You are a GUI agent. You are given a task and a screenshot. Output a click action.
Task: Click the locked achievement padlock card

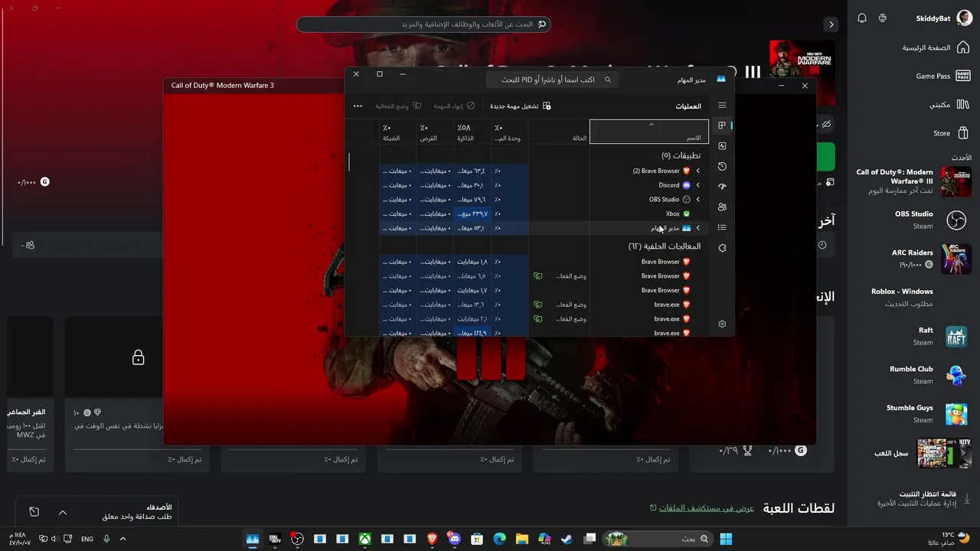point(138,357)
